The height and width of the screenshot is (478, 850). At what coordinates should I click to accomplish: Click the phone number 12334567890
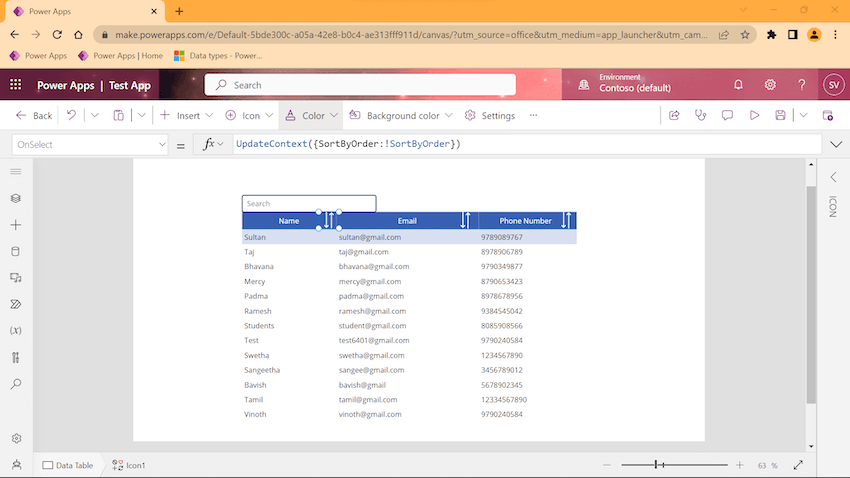click(x=504, y=399)
